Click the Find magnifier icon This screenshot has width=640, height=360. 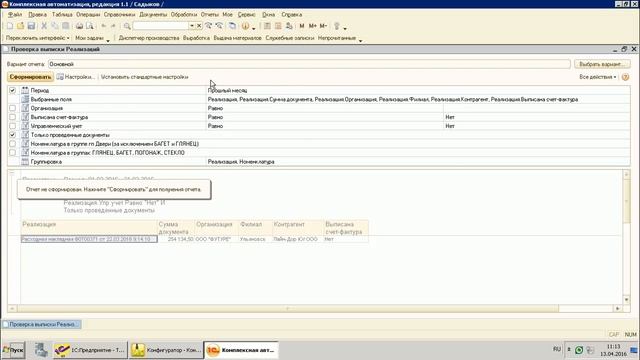coord(127,26)
